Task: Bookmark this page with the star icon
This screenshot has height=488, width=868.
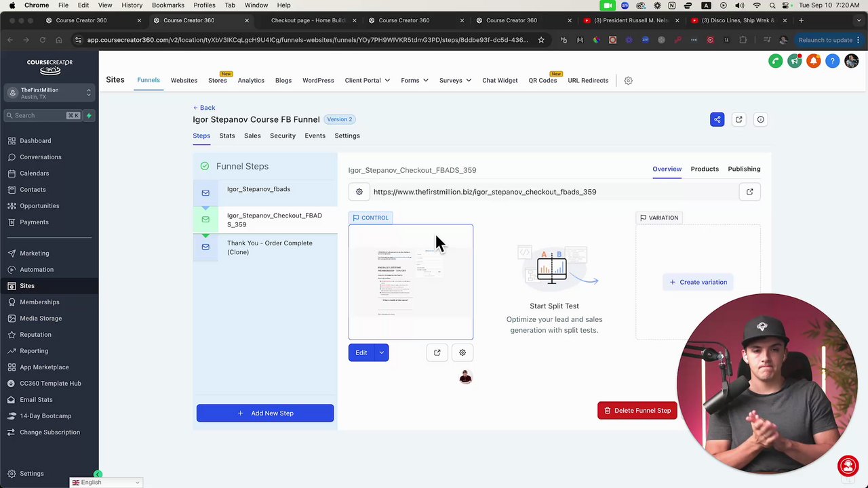Action: tap(541, 40)
